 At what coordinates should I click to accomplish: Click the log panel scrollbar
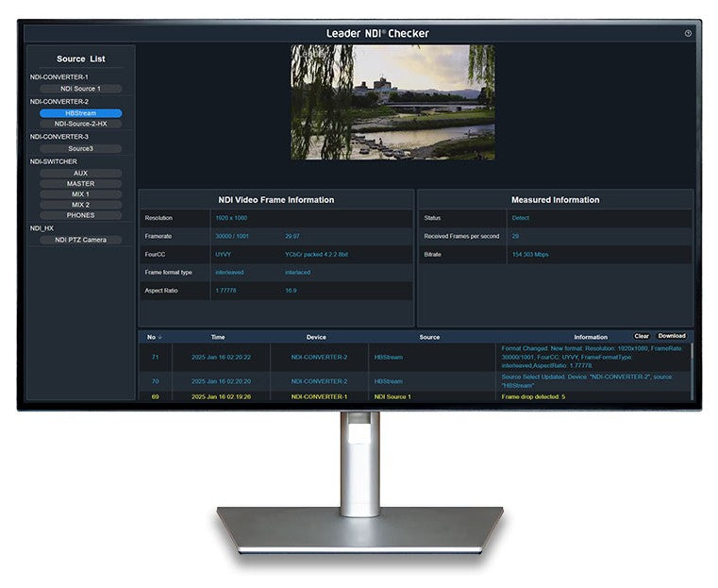[x=691, y=372]
